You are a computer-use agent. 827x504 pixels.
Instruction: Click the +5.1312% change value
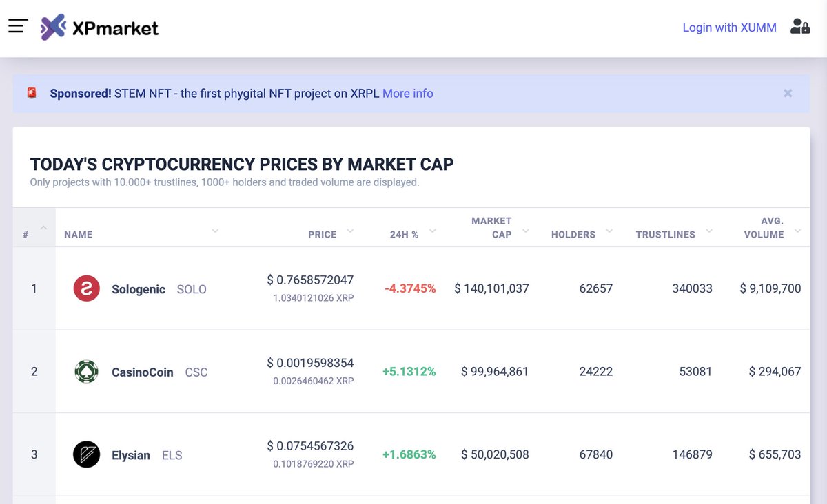409,372
